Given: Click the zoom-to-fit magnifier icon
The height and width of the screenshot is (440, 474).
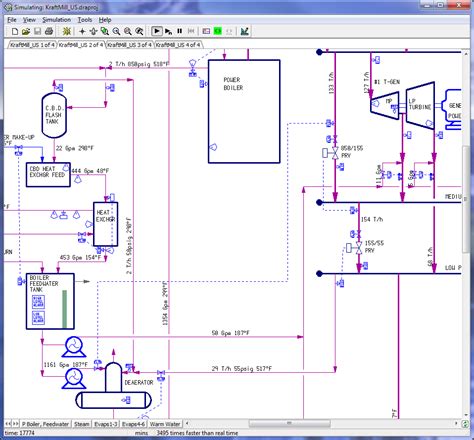Looking at the screenshot, I should pyautogui.click(x=139, y=31).
